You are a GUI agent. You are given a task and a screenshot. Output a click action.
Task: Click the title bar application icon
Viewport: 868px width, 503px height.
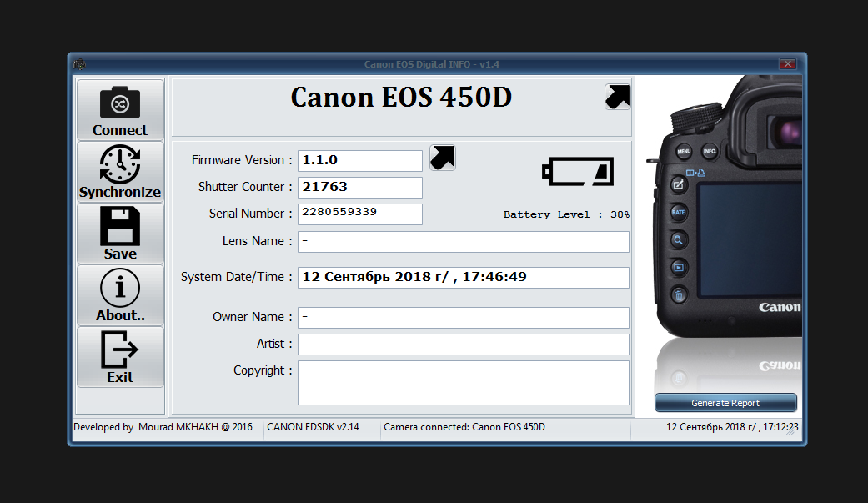click(80, 64)
